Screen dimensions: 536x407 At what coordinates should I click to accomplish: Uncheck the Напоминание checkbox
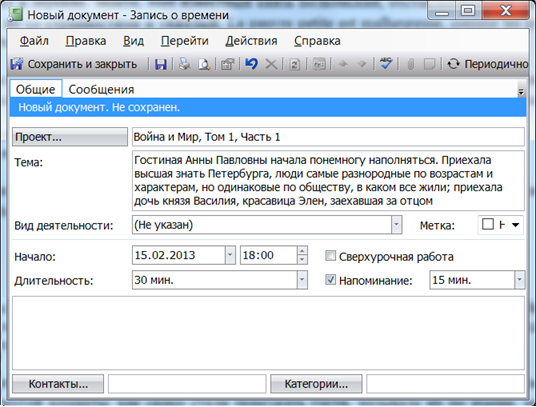(x=330, y=280)
